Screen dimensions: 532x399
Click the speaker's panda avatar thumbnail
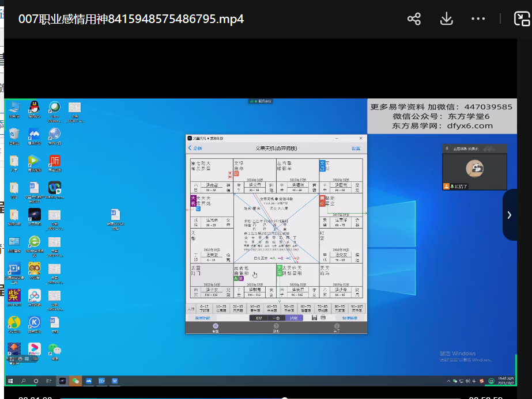(x=474, y=169)
